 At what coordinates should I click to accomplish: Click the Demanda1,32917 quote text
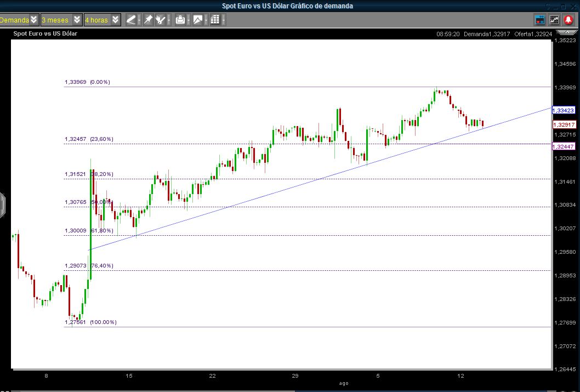click(x=487, y=34)
